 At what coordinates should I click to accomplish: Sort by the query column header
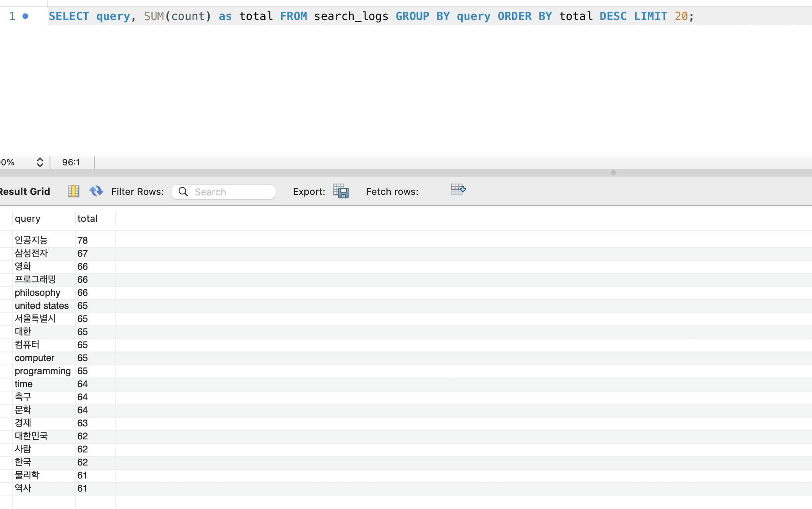[28, 218]
